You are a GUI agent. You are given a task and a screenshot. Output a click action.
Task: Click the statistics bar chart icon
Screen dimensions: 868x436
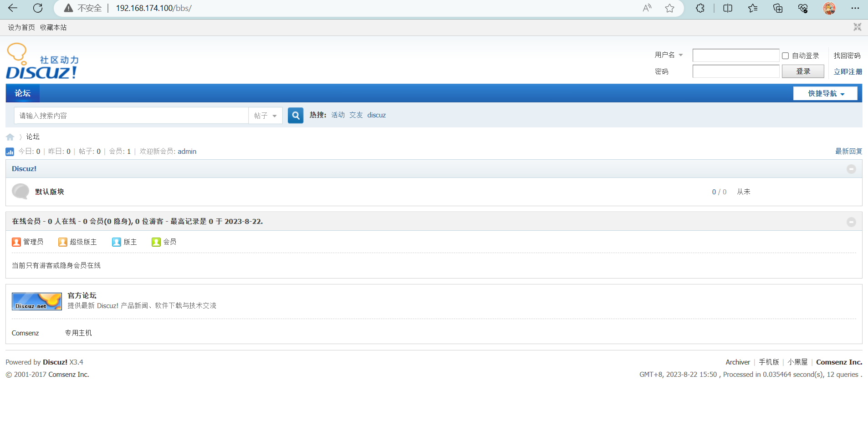[x=10, y=152]
